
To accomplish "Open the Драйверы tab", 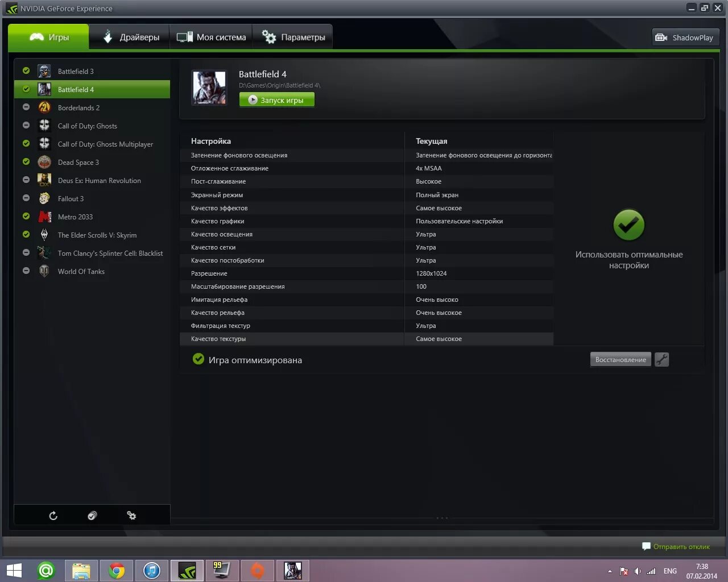I will tap(130, 37).
